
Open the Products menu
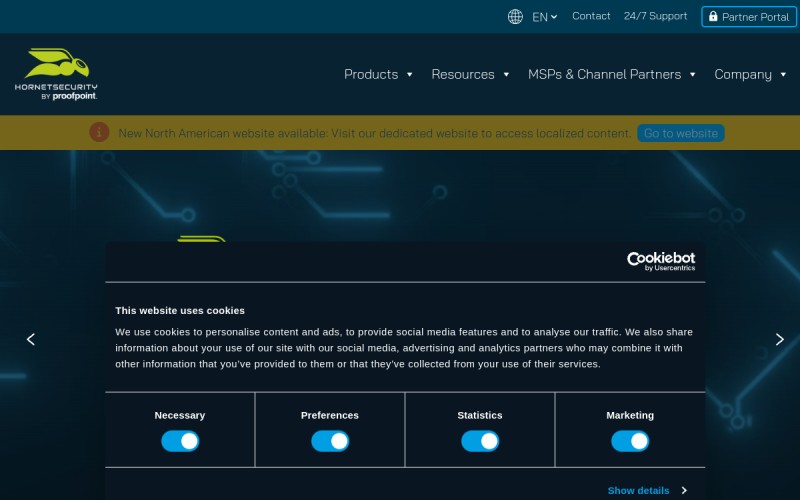(x=371, y=74)
